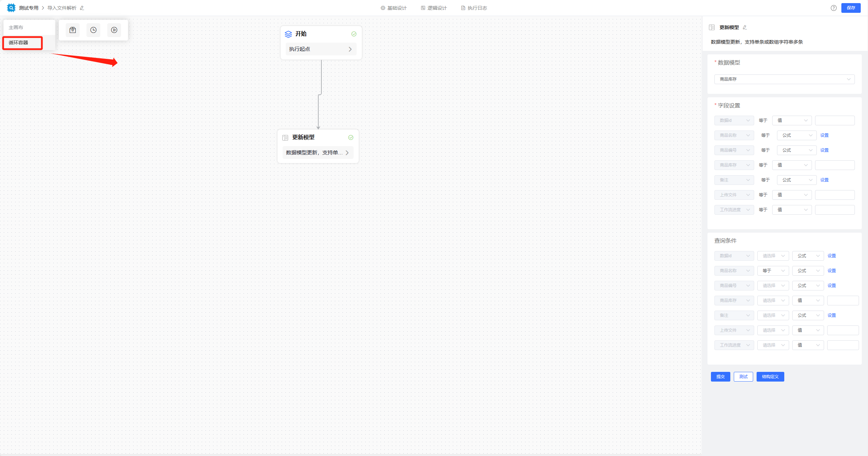Click edit pencil next to 更新模型 panel title
This screenshot has height=456, width=868.
(x=745, y=27)
